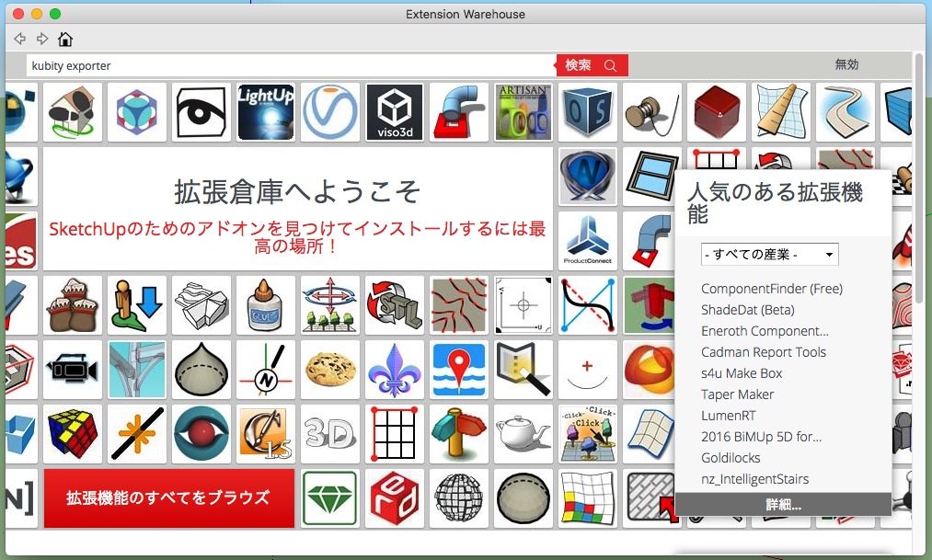Open LumenRT link
This screenshot has width=932, height=560.
pos(728,416)
